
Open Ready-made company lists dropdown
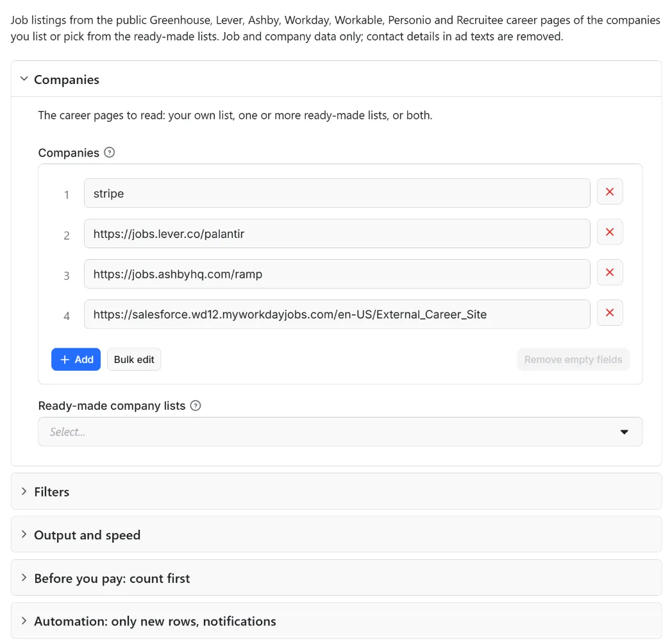coord(340,432)
